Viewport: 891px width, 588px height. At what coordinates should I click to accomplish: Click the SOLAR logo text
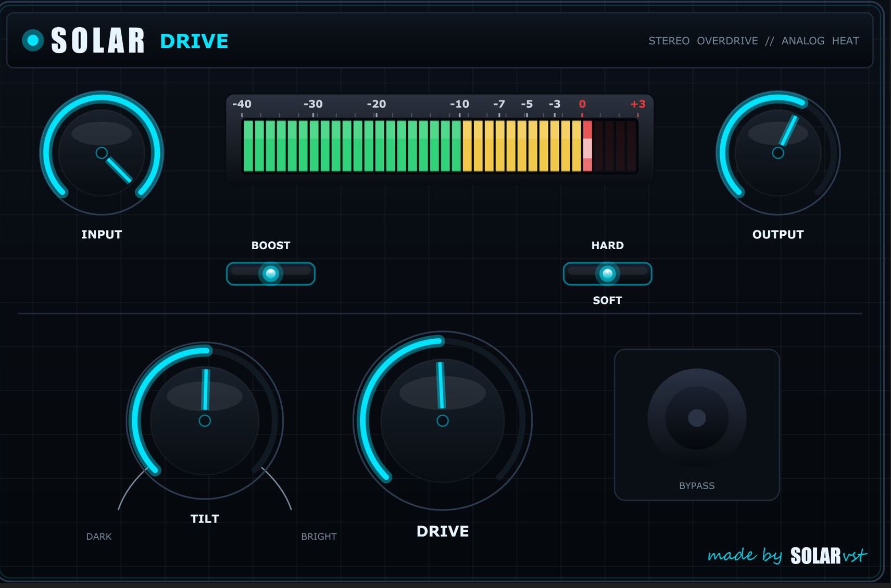pos(98,41)
